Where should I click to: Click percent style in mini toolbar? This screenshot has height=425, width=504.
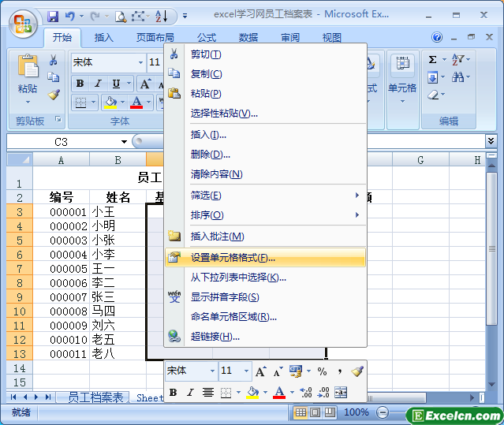[322, 371]
